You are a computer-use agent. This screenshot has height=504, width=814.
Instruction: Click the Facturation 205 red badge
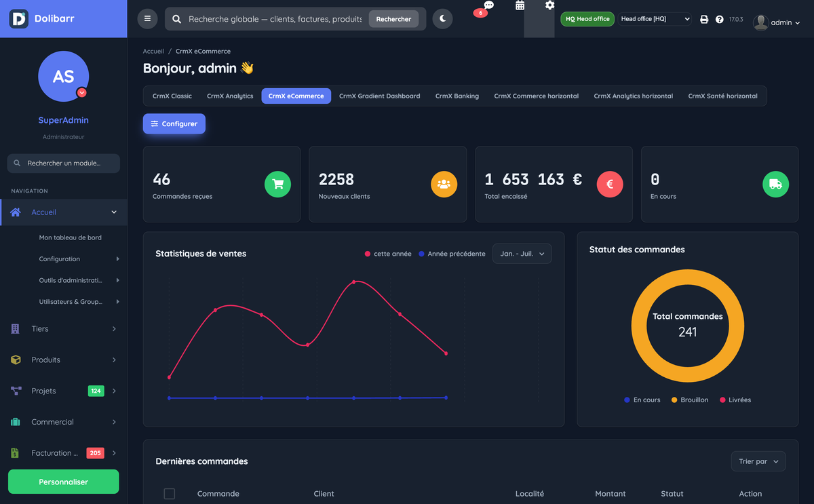click(x=95, y=453)
